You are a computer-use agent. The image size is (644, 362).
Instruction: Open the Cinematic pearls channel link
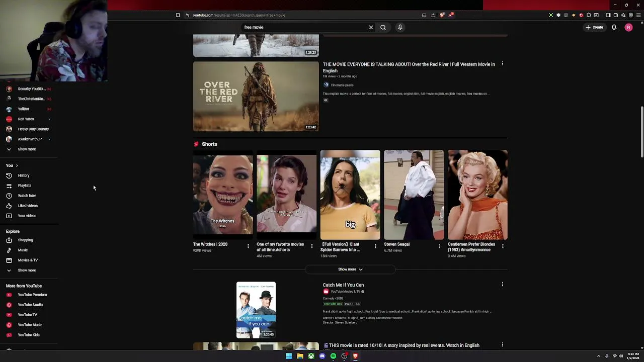point(342,85)
